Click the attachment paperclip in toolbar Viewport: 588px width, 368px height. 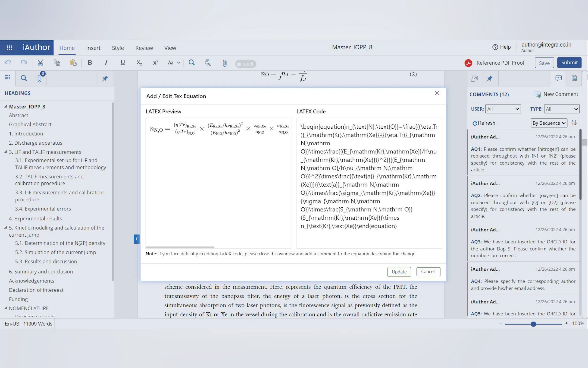point(224,63)
